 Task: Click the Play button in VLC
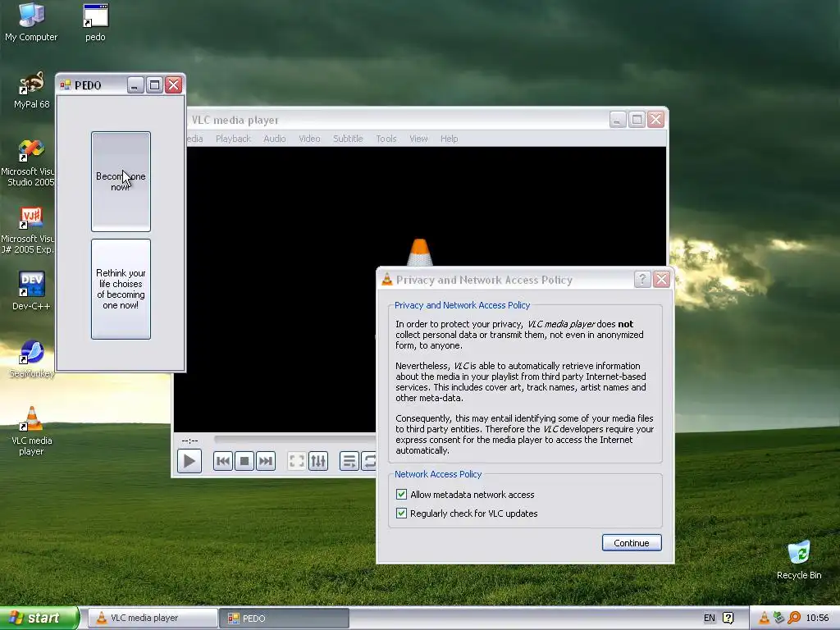point(189,461)
